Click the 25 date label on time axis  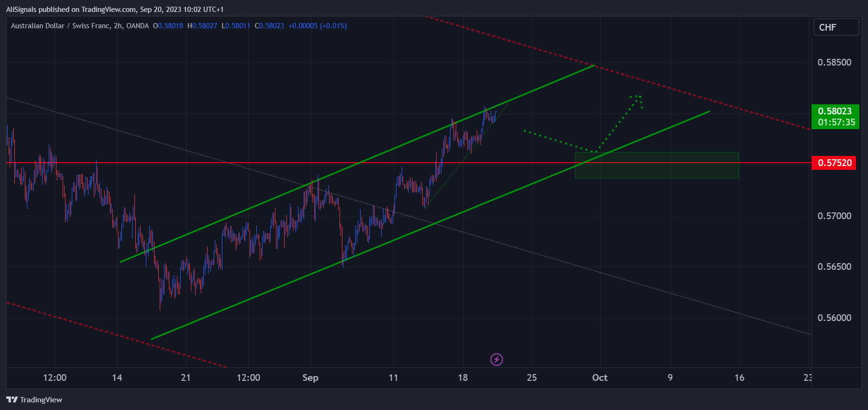click(532, 377)
